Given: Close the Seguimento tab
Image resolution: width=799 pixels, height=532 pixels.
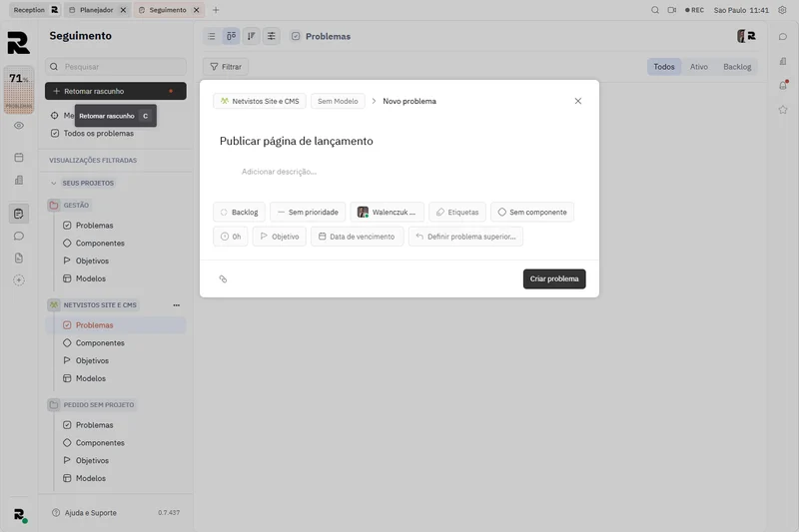Looking at the screenshot, I should tap(196, 10).
